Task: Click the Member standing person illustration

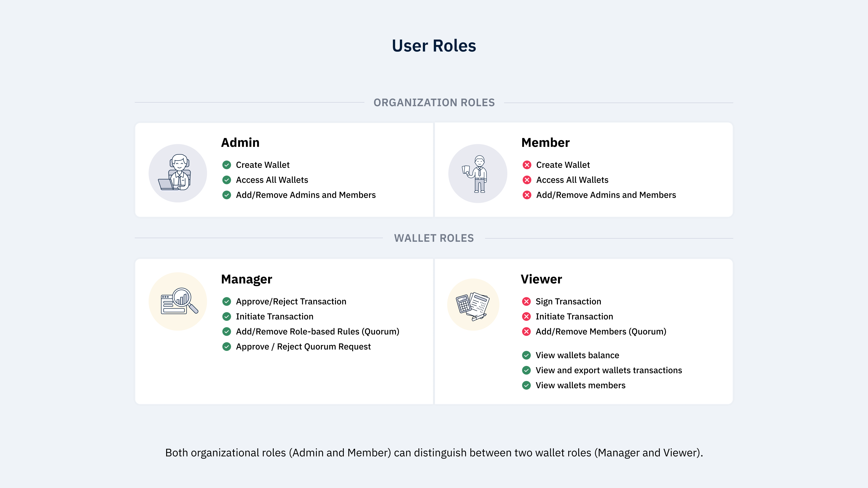Action: [x=477, y=173]
